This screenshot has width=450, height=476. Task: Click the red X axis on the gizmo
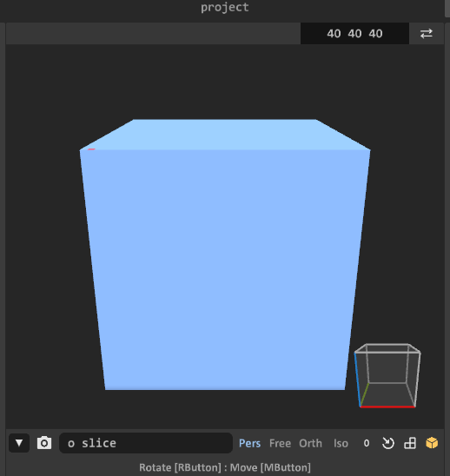(x=387, y=407)
